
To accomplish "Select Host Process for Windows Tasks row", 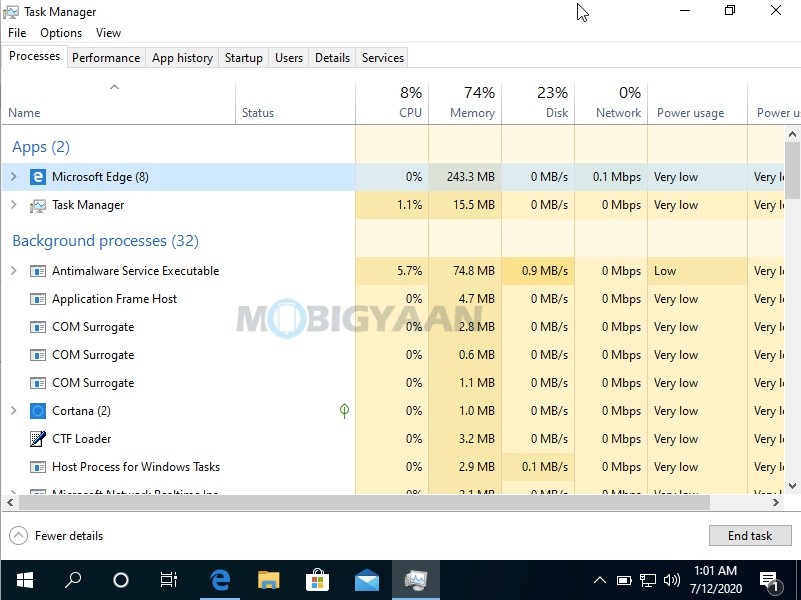I will [392, 467].
